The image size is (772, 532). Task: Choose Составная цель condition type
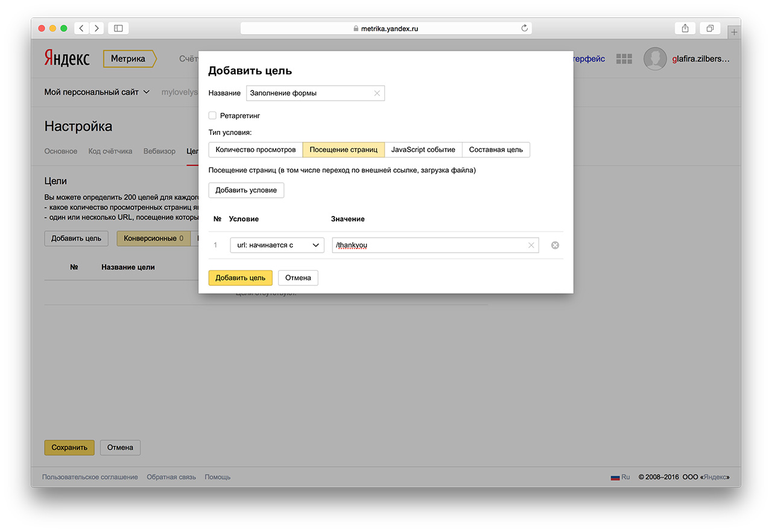(x=496, y=150)
